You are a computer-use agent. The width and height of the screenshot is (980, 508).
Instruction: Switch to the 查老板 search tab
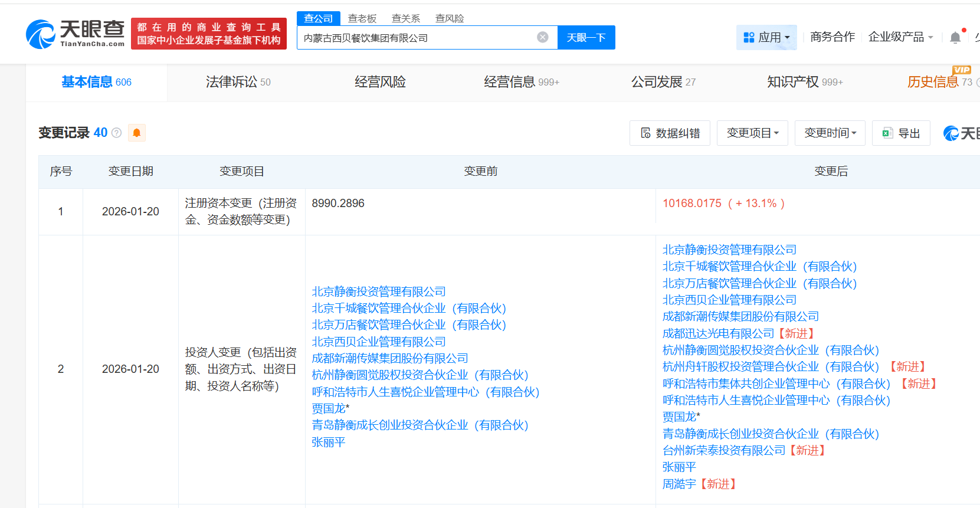362,18
